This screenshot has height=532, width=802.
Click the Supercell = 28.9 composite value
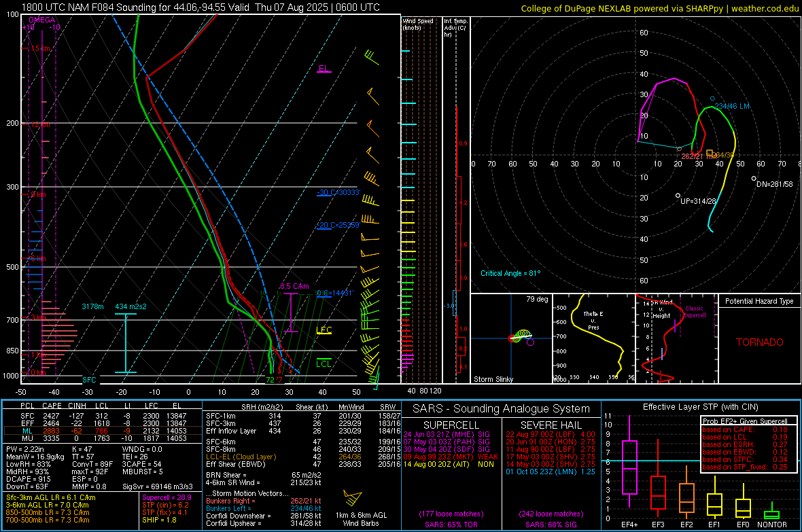[x=167, y=497]
